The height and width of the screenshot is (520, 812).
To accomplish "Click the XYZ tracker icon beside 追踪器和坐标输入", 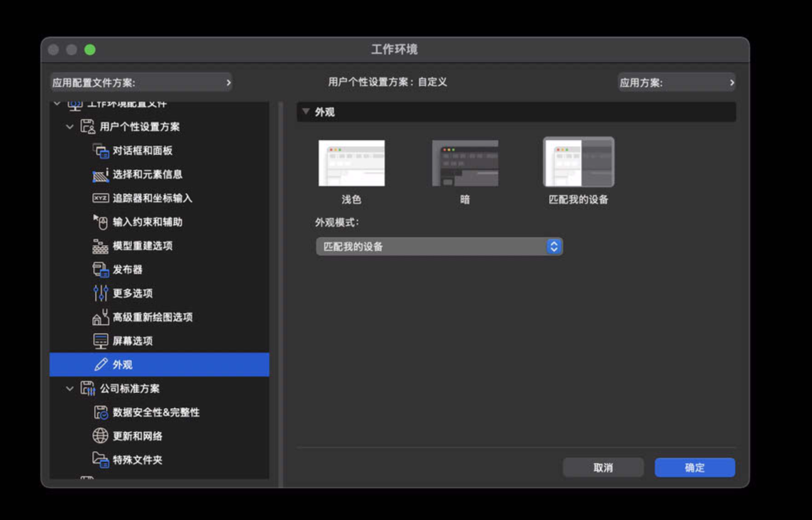I will click(101, 198).
